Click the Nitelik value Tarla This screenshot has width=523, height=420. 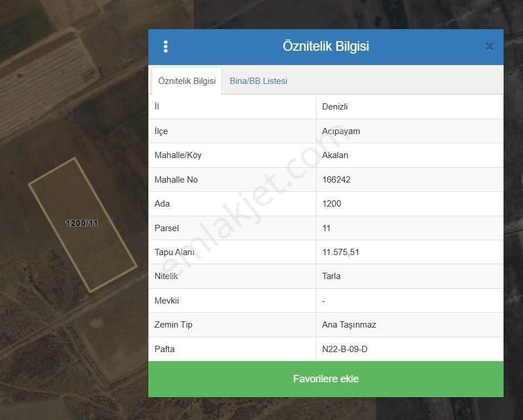point(331,276)
